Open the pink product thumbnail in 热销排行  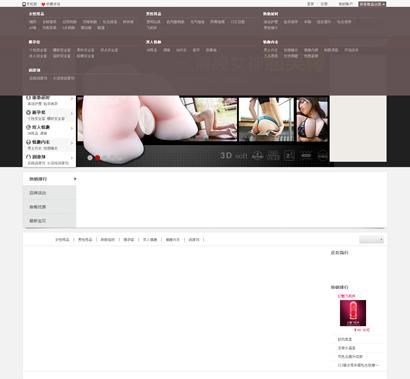(353, 313)
